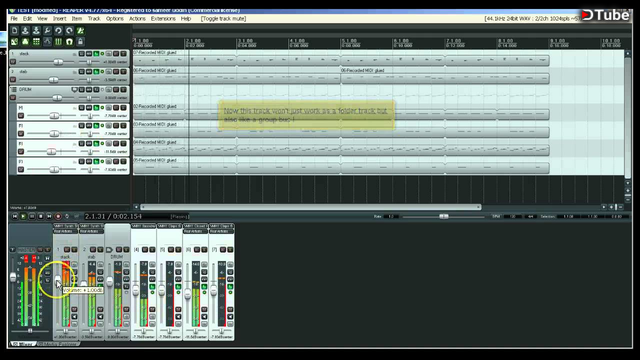Viewport: 640px width, 360px height.
Task: Open the Actions menu
Action: coord(137,19)
